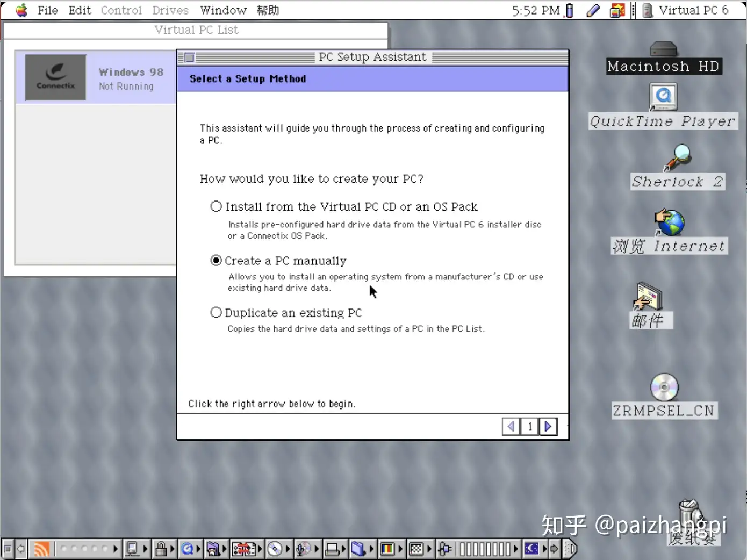Click the battery level bars in Control Strip
The image size is (747, 560).
coord(485,549)
